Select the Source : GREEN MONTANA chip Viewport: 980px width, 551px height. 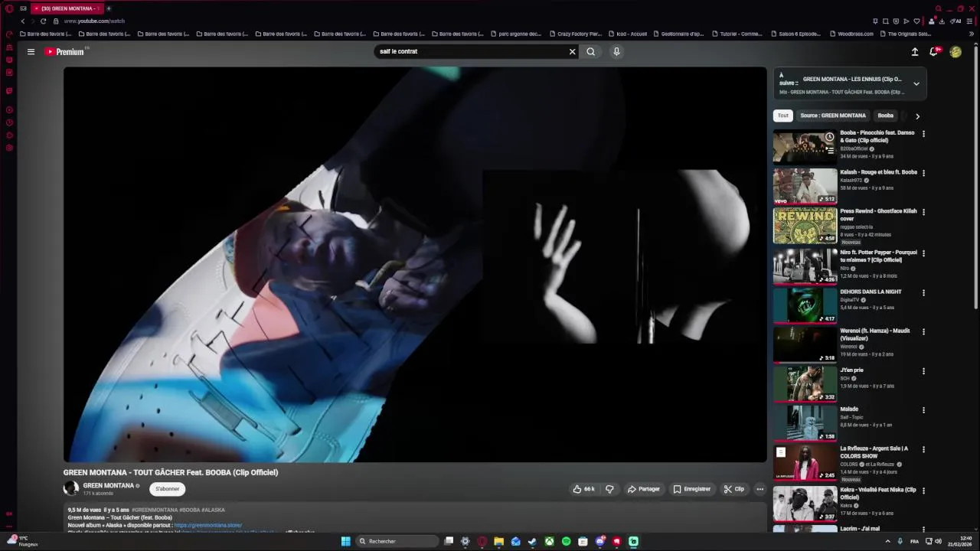(833, 116)
